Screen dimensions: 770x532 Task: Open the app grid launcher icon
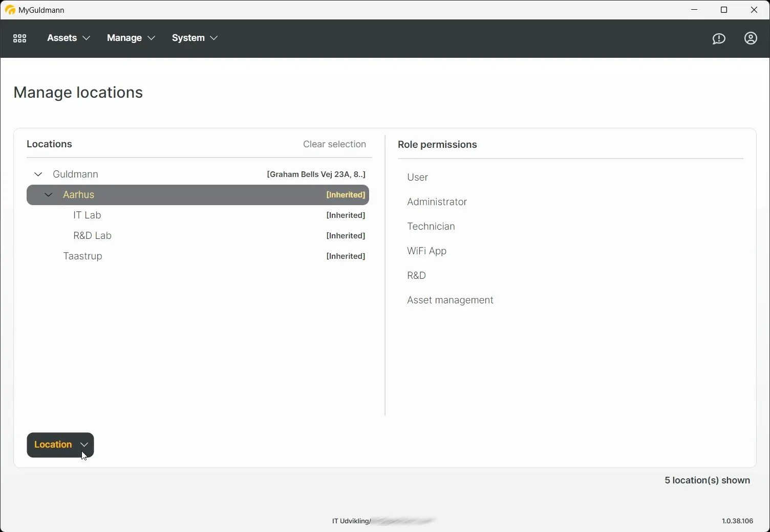20,38
